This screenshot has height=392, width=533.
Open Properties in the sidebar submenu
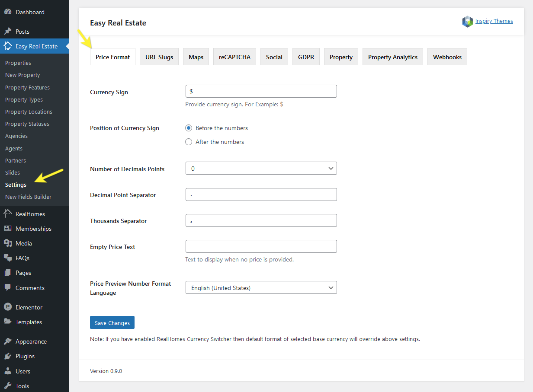pyautogui.click(x=18, y=63)
